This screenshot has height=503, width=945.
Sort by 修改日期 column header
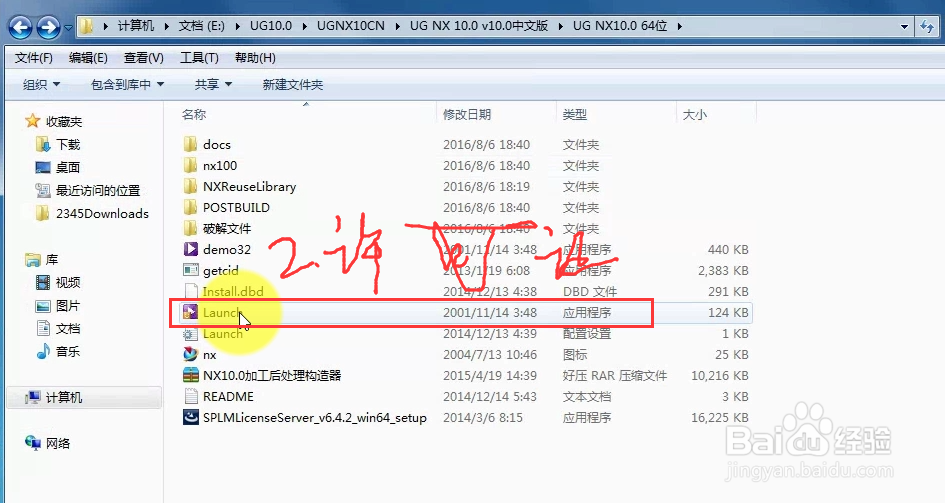[467, 114]
